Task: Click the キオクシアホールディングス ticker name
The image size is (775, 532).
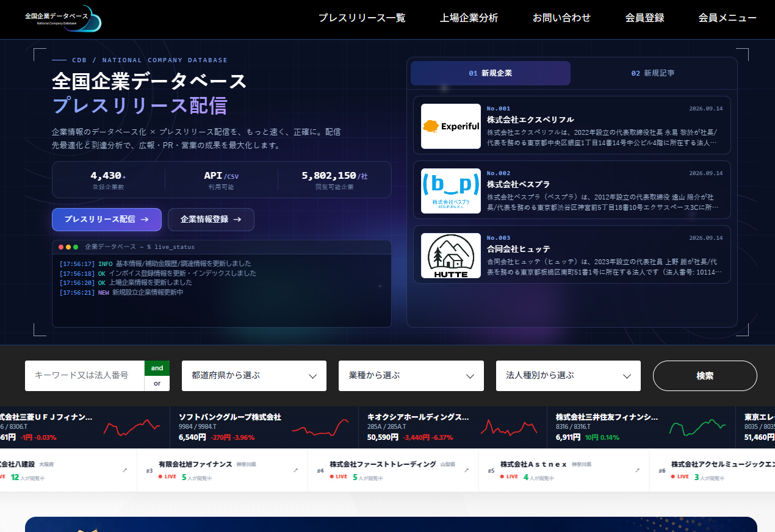Action: pyautogui.click(x=418, y=417)
